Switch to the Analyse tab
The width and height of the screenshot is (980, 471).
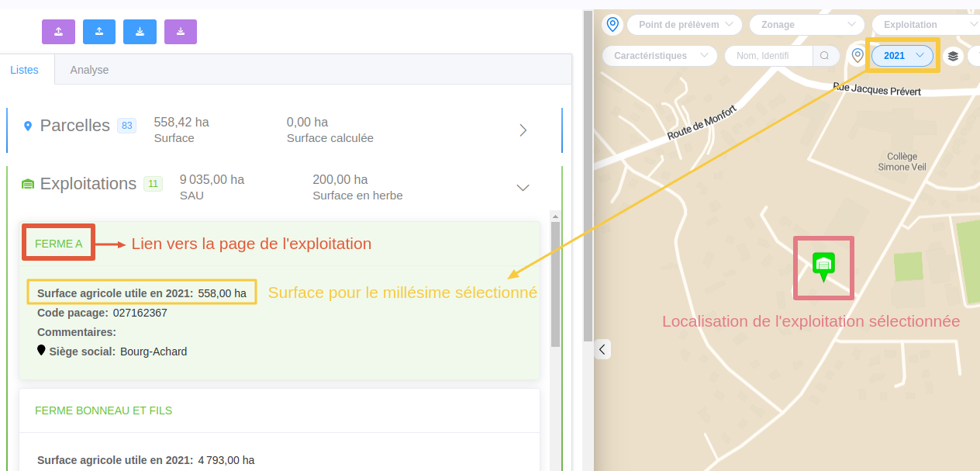89,69
